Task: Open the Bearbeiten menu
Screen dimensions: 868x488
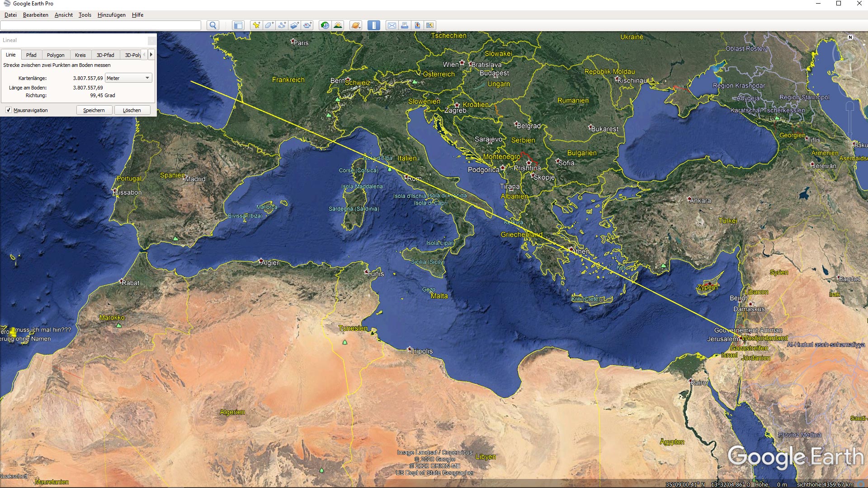Action: (35, 15)
